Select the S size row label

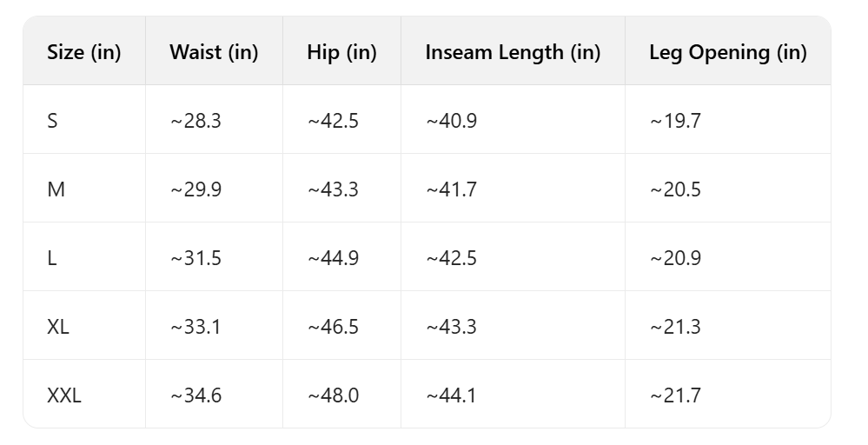point(53,121)
